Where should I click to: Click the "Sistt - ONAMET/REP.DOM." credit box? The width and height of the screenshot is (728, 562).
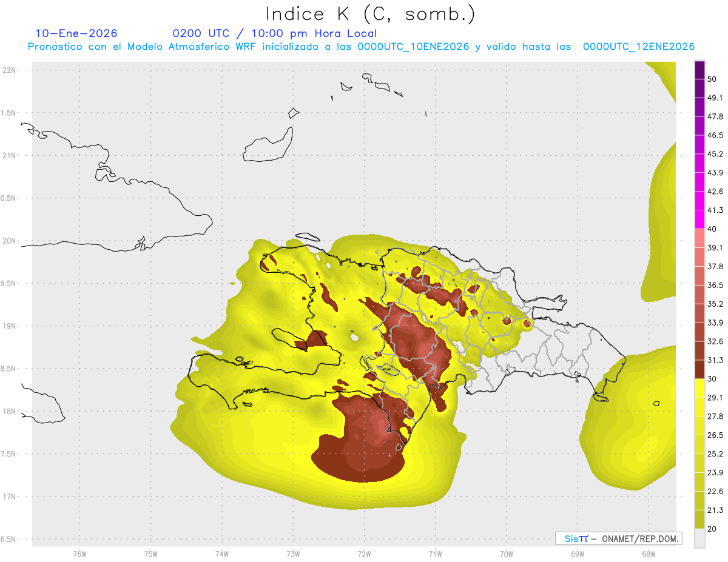point(618,538)
